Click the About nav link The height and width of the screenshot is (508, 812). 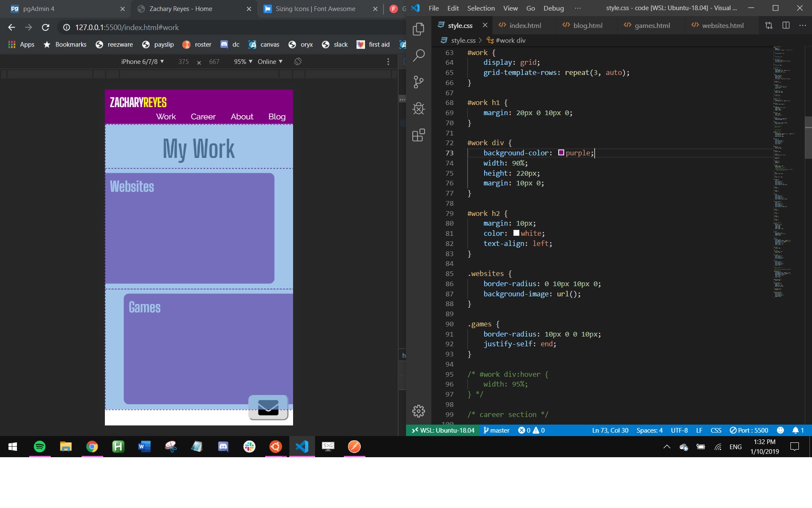(x=241, y=116)
